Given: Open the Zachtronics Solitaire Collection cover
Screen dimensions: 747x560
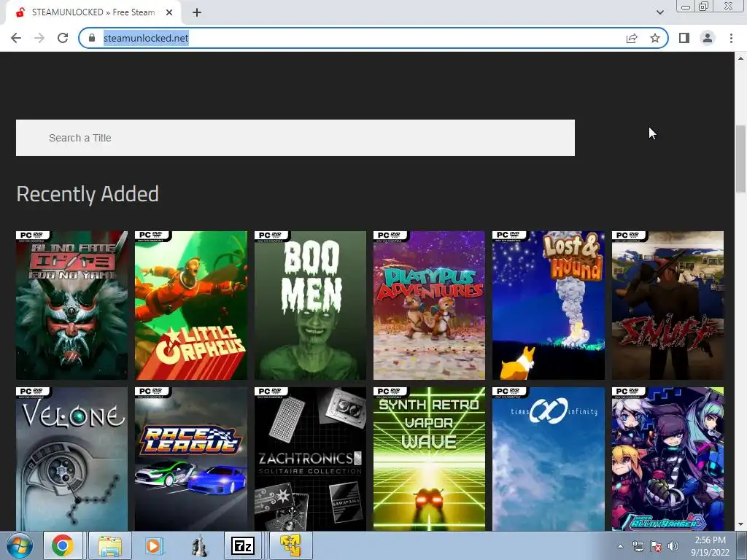Looking at the screenshot, I should tap(310, 459).
